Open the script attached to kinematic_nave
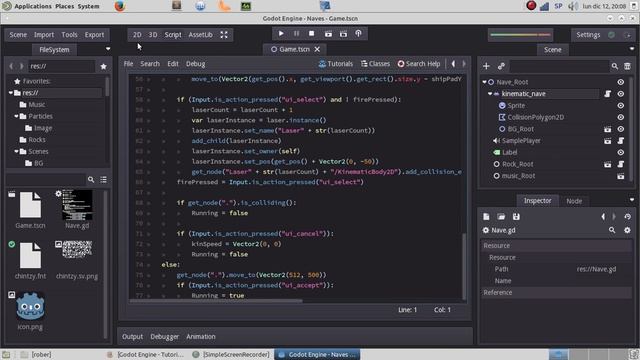This screenshot has height=360, width=640. coord(607,94)
